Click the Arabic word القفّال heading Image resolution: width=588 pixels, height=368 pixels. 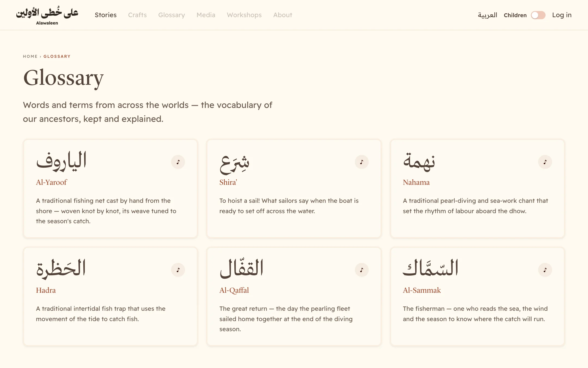coord(241,268)
